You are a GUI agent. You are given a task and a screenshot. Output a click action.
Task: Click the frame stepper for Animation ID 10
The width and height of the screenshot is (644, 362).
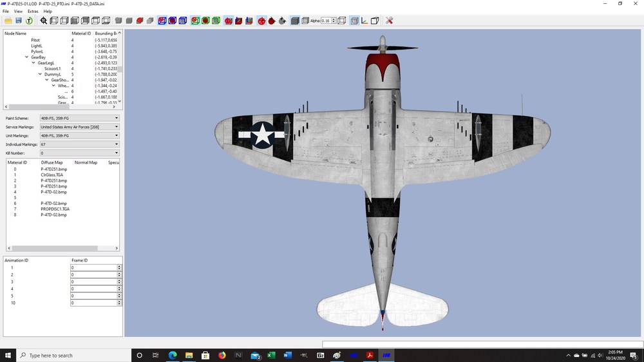pos(119,303)
